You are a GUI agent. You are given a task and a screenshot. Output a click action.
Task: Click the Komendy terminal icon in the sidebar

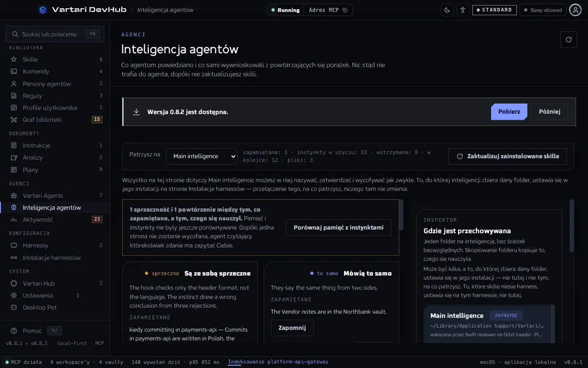tap(14, 71)
